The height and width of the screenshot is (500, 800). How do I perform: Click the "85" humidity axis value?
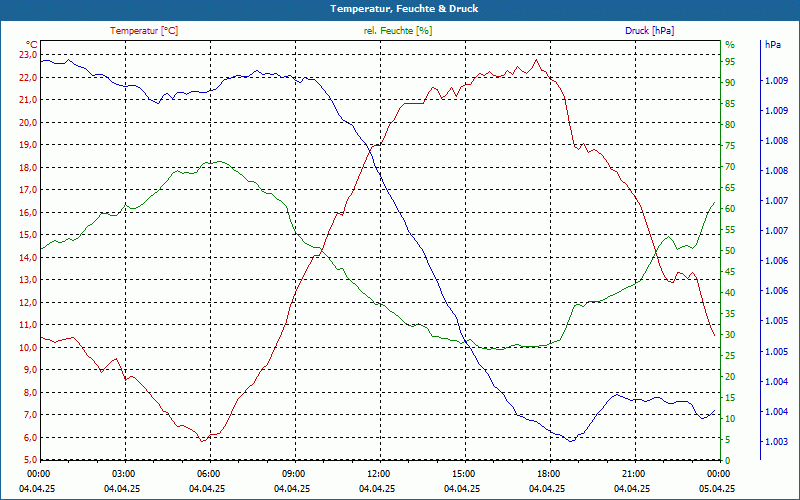tap(730, 104)
